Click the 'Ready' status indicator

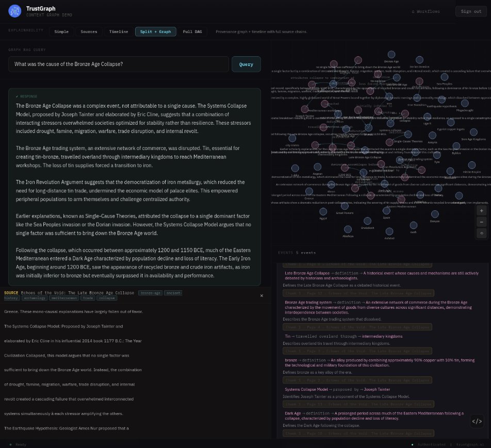click(18, 444)
